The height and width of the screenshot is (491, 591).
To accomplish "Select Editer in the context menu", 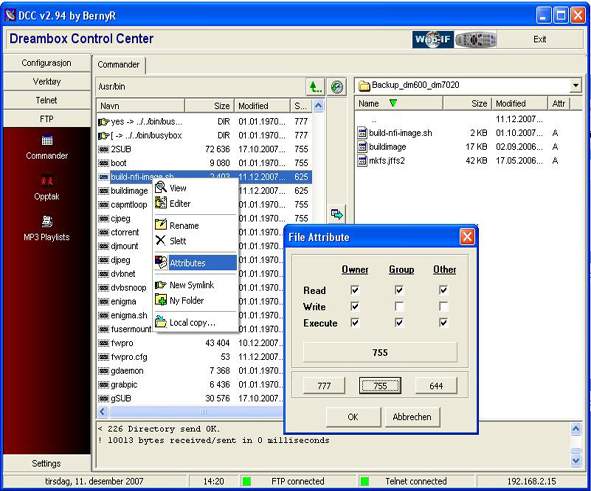I will 196,203.
